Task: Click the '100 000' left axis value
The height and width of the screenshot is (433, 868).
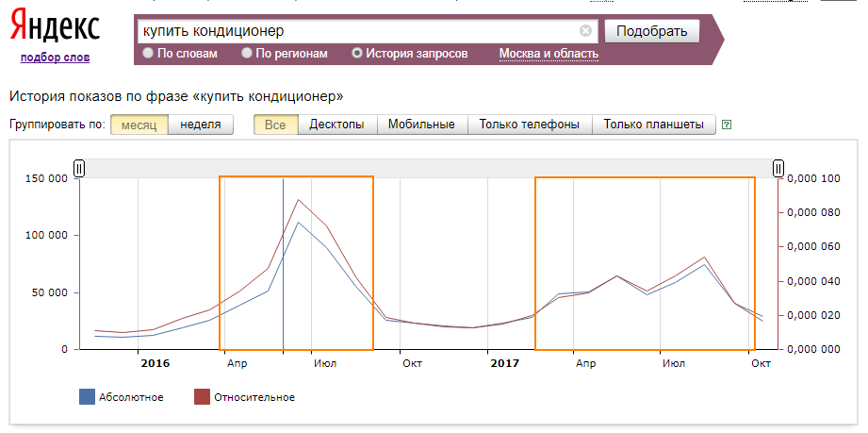Action: pyautogui.click(x=46, y=236)
